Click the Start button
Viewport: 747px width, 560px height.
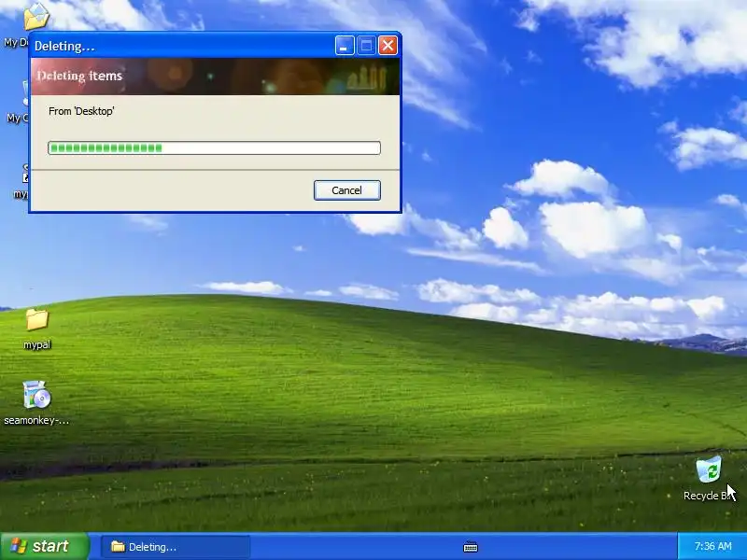pyautogui.click(x=44, y=546)
